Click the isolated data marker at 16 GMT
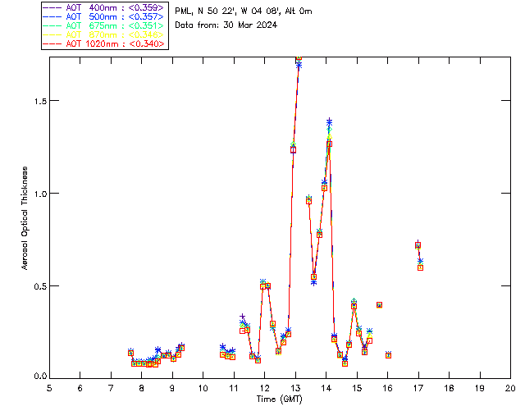 (x=388, y=355)
